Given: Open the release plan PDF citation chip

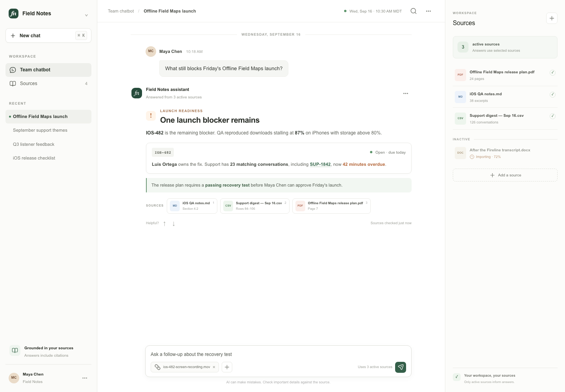Looking at the screenshot, I should (332, 206).
